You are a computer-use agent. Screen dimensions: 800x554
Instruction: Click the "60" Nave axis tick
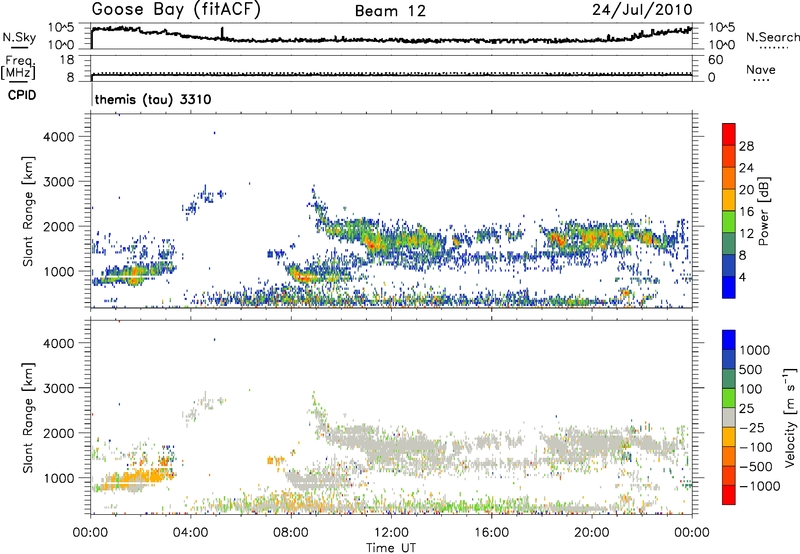tap(715, 60)
